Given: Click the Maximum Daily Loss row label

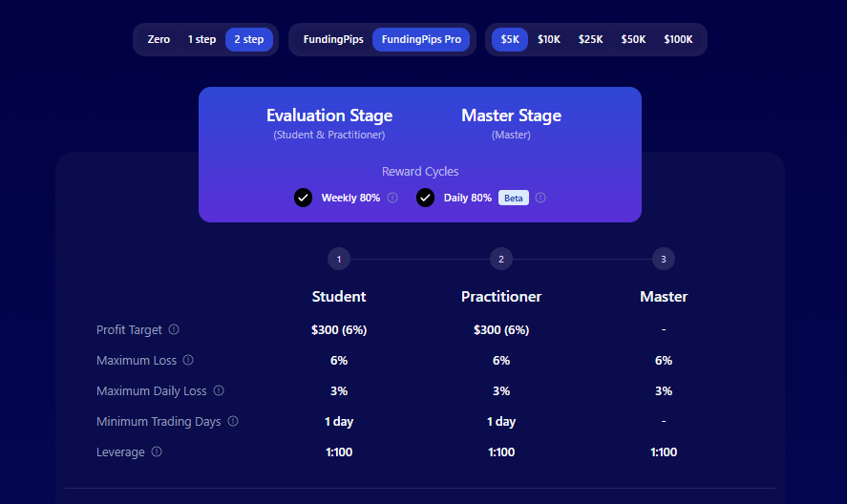Looking at the screenshot, I should 152,391.
